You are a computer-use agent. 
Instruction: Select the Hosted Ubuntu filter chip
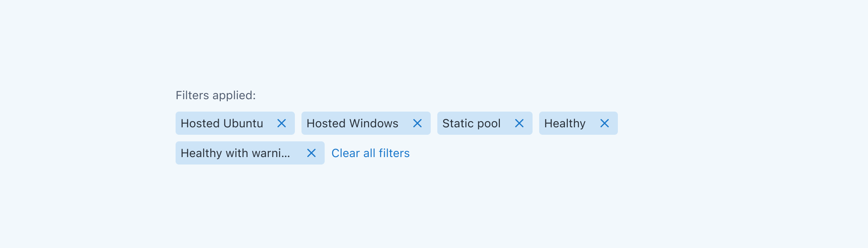tap(222, 123)
